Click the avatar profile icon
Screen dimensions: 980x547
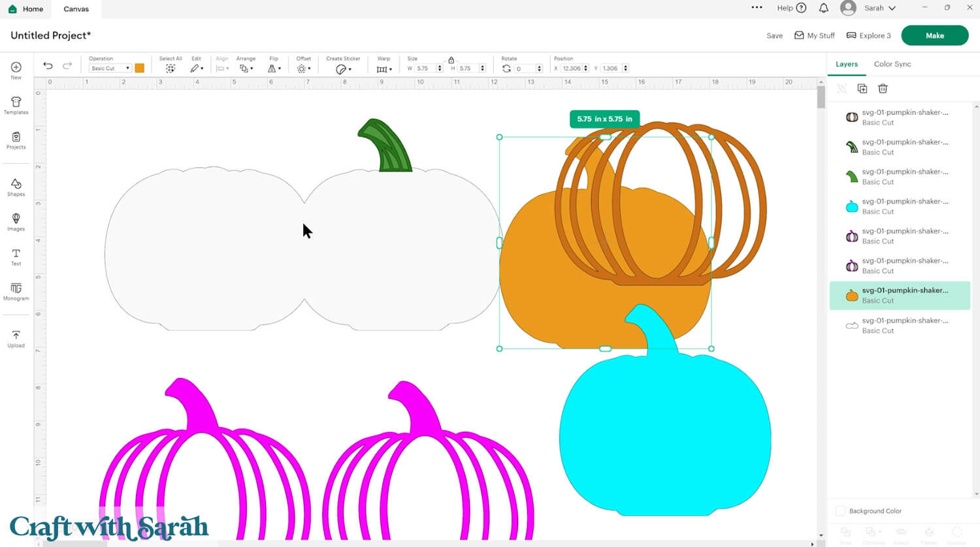[848, 8]
